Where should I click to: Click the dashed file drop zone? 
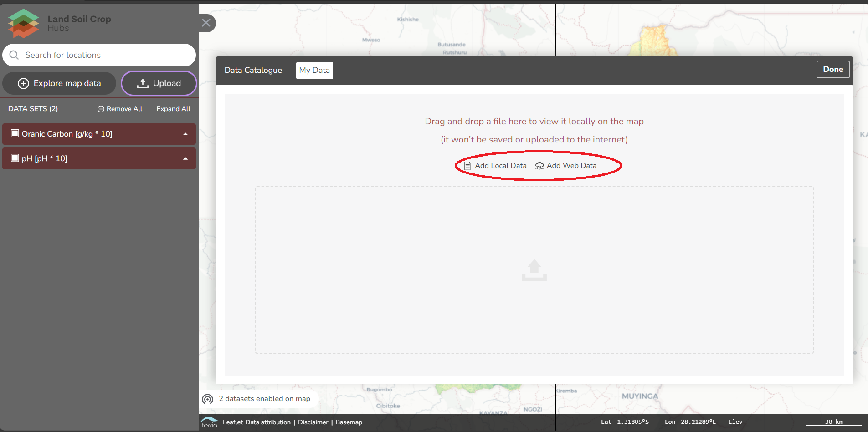point(534,270)
